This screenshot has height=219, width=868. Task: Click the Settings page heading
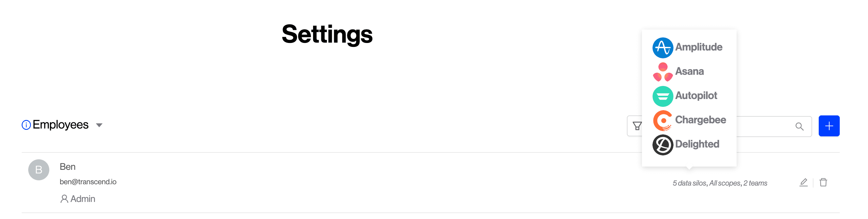[x=327, y=34]
